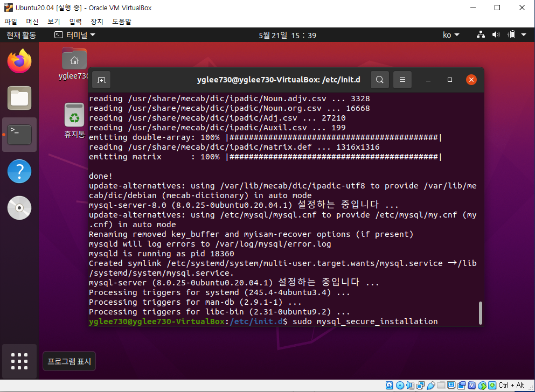Open a new terminal tab
535x392 pixels.
click(x=102, y=80)
